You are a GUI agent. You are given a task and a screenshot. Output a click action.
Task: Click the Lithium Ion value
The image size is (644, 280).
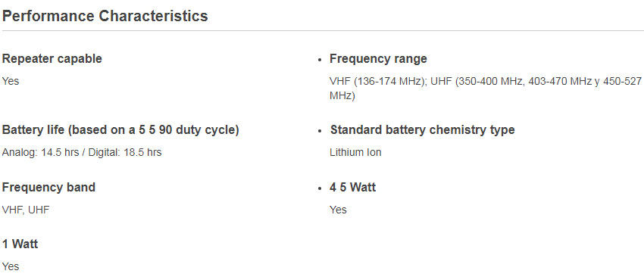(x=355, y=153)
